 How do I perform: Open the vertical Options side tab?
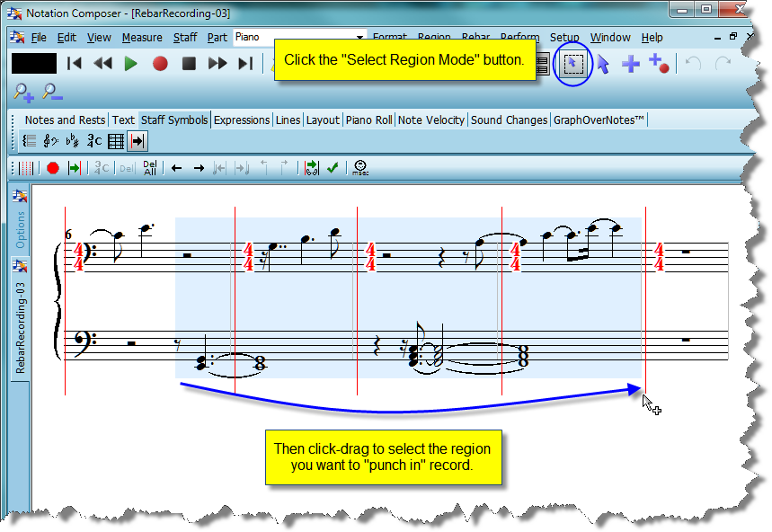click(21, 229)
